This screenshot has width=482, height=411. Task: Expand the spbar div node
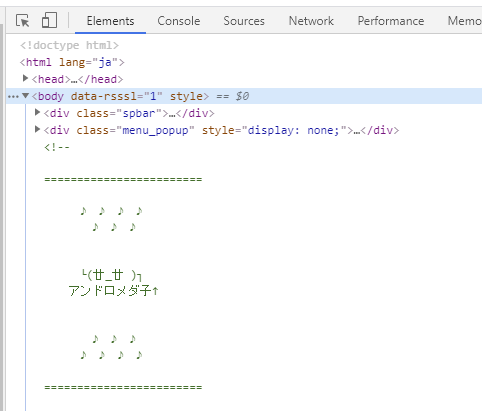(38, 113)
